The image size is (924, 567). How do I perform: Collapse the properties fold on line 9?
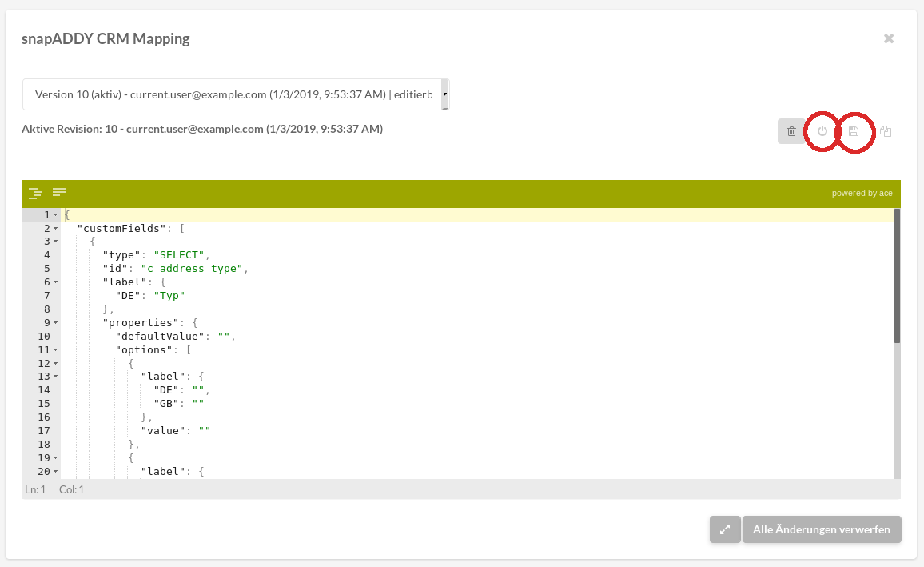(x=56, y=323)
